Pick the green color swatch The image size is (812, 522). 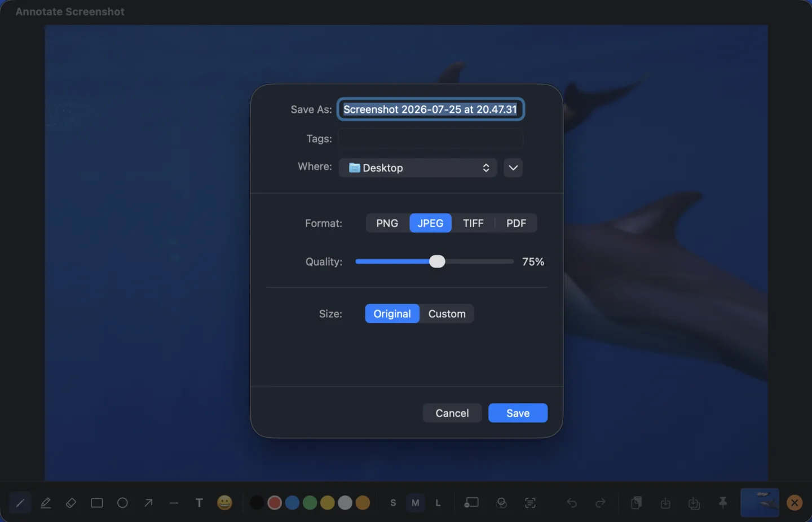[x=310, y=502]
